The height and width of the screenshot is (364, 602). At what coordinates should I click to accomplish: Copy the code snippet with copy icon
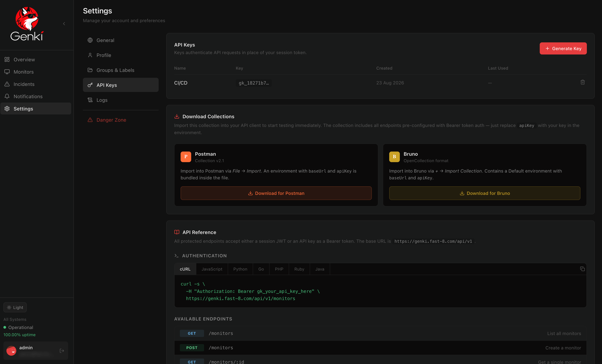pos(582,269)
